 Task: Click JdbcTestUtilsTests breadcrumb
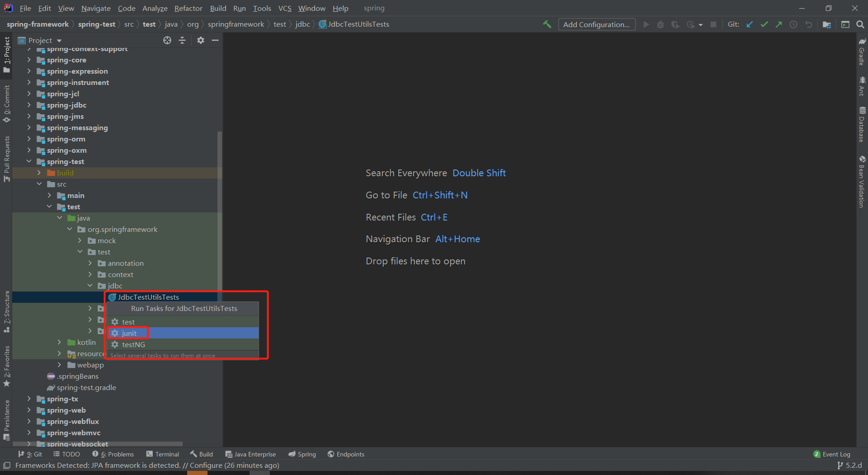pyautogui.click(x=354, y=24)
